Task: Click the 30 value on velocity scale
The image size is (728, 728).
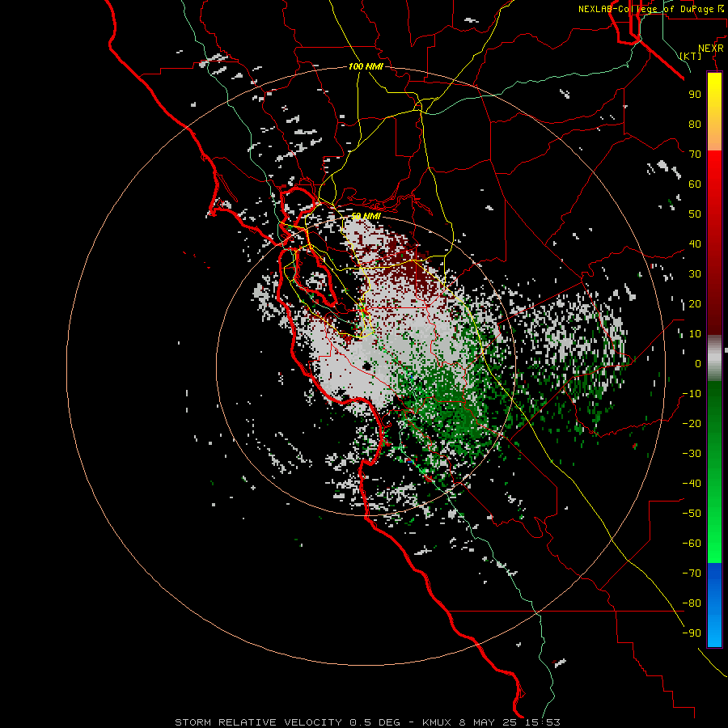Action: click(695, 274)
